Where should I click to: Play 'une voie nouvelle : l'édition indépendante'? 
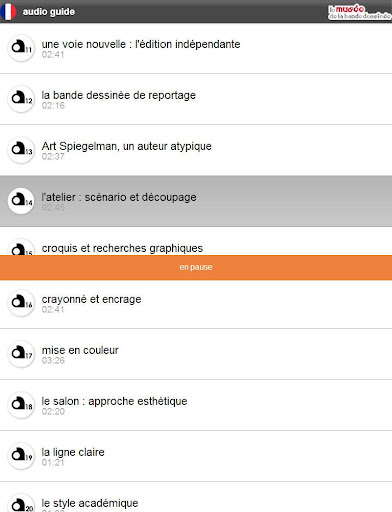[196, 48]
